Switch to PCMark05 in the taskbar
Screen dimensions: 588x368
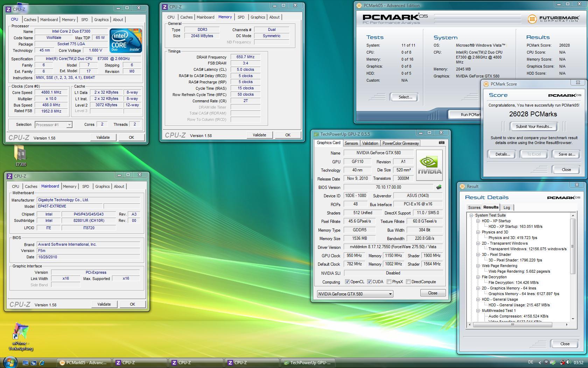(x=84, y=363)
